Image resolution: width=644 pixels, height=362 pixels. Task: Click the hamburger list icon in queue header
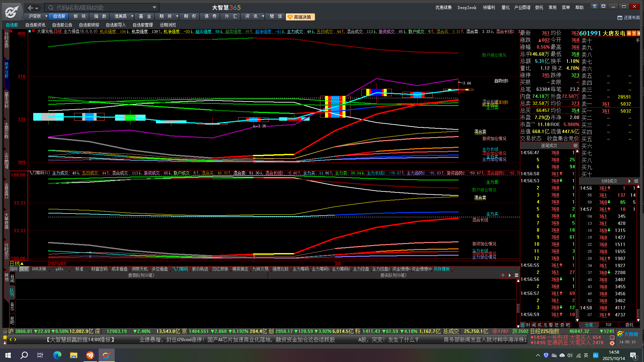click(517, 275)
